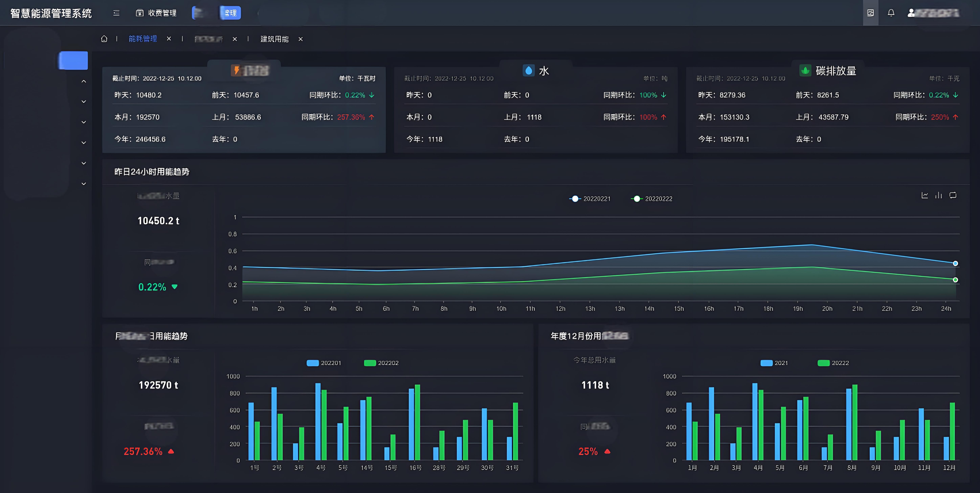Screen dimensions: 980x493
Task: Click the home icon in breadcrumb
Action: (104, 39)
